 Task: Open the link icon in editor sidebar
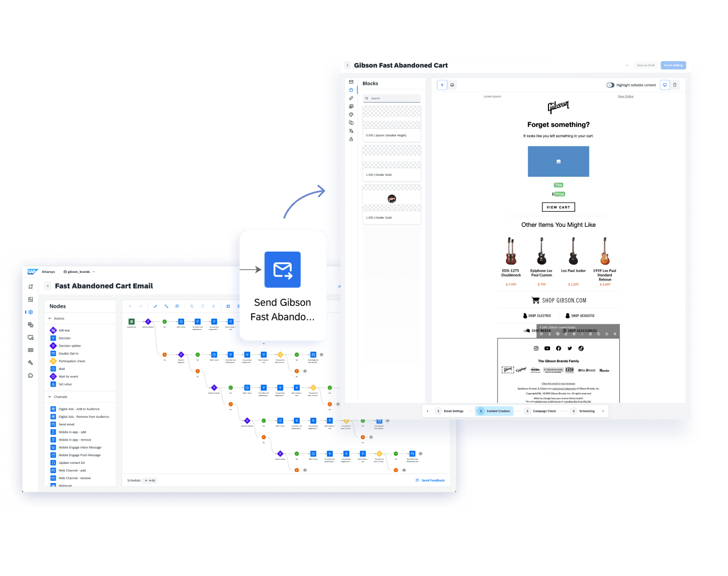[x=351, y=98]
